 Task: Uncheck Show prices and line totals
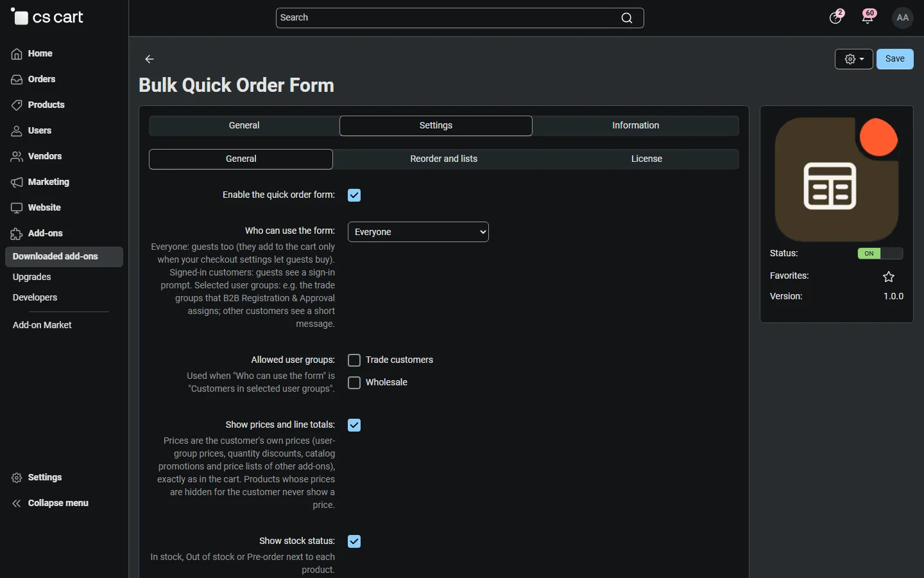[354, 425]
